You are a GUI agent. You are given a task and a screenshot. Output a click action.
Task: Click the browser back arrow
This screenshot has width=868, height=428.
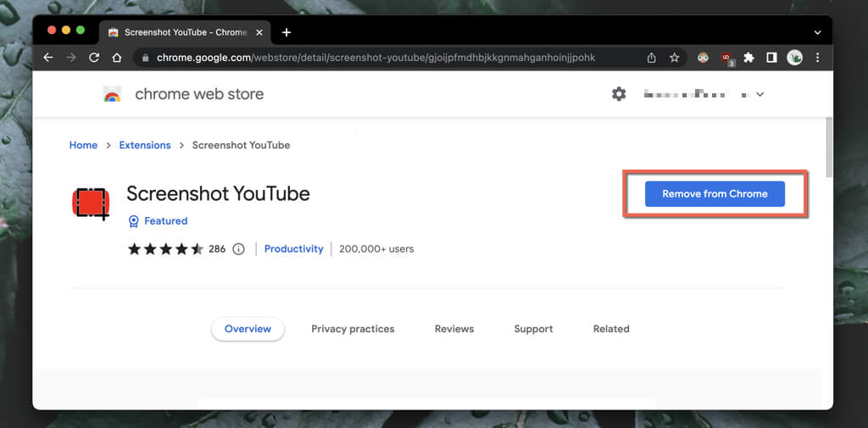pyautogui.click(x=48, y=58)
